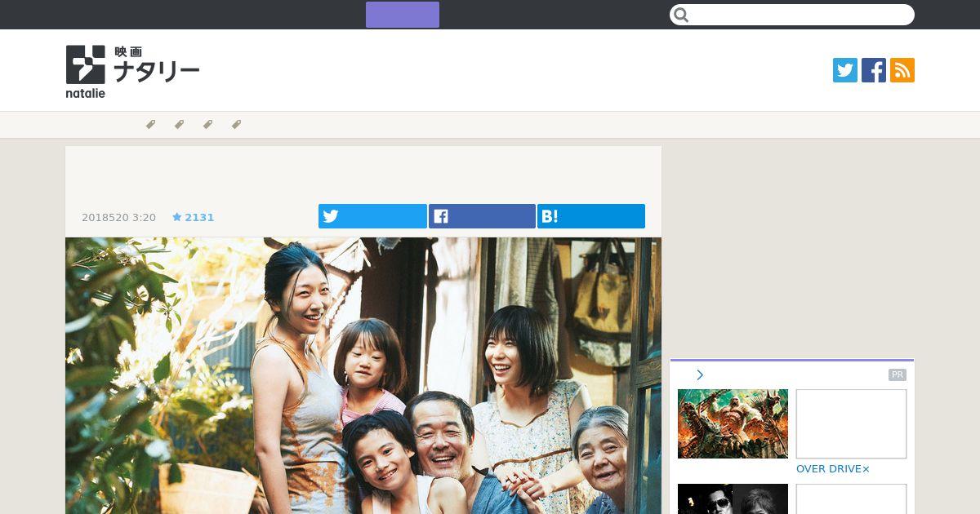Click into the search input field

792,15
